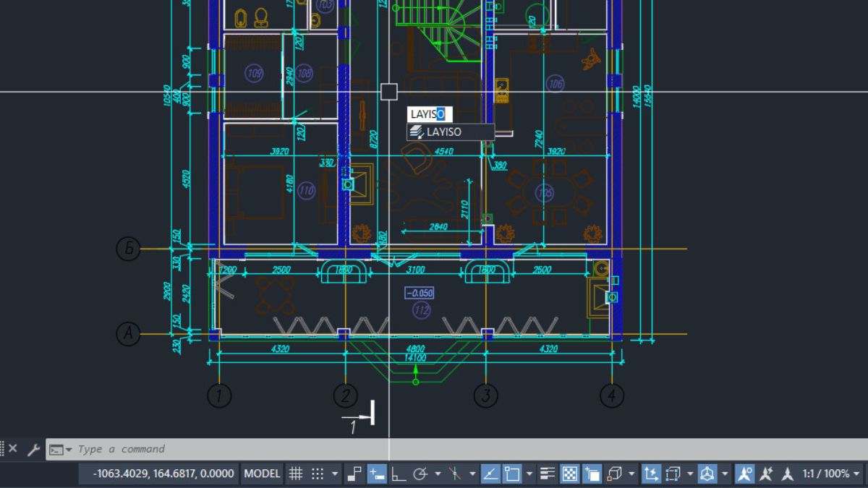
Task: Open selection filtering dropdown
Action: (x=689, y=474)
